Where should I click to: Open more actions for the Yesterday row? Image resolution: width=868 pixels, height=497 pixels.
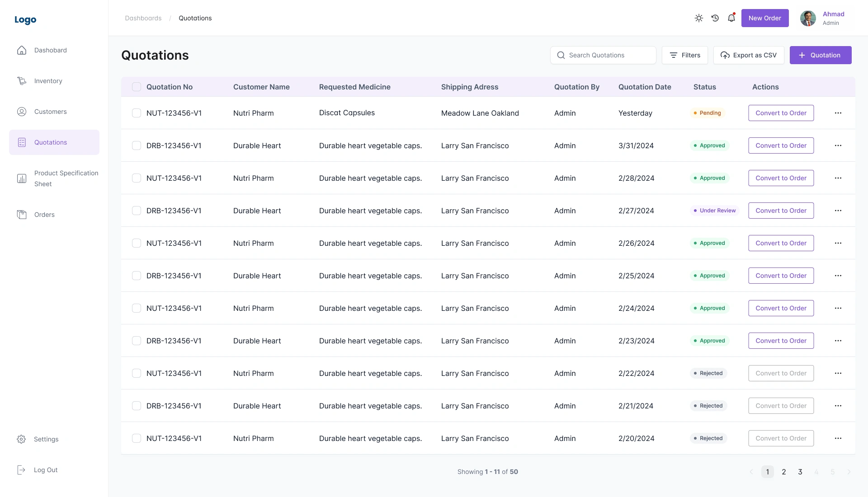coord(838,113)
